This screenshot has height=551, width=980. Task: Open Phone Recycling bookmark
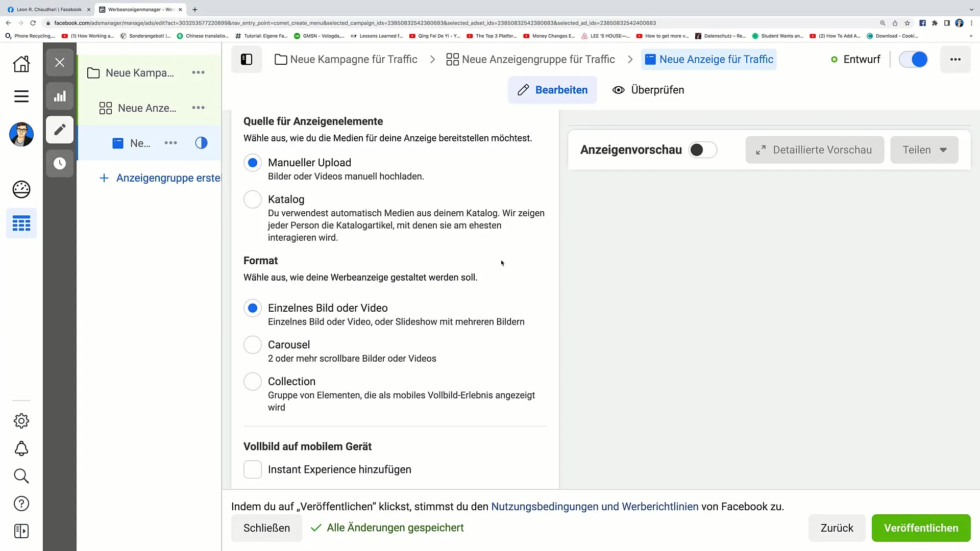tap(31, 36)
